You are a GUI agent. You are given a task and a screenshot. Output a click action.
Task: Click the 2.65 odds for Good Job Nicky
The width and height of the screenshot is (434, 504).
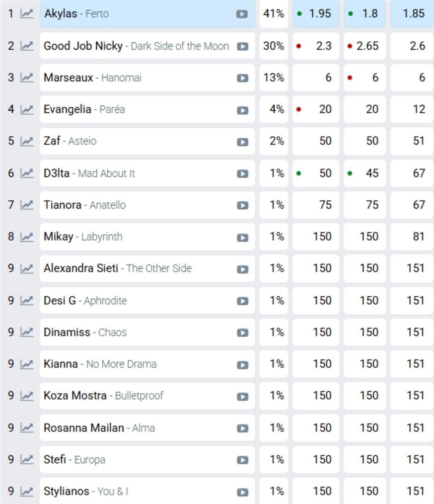(364, 46)
